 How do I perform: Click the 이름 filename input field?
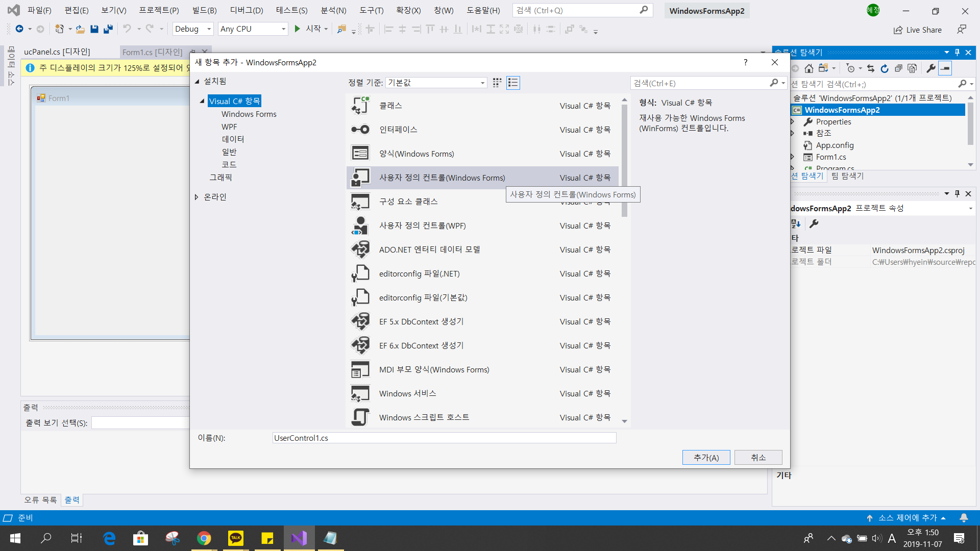coord(444,438)
